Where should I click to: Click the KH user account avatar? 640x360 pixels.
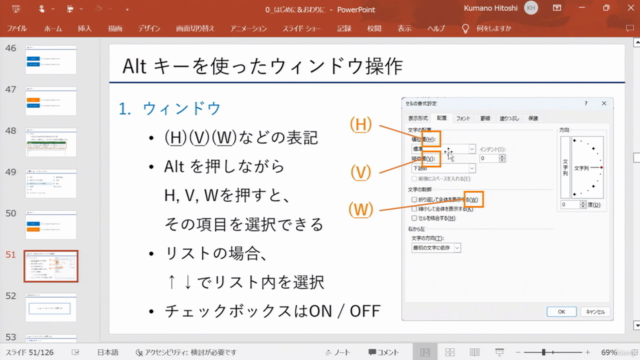click(531, 8)
